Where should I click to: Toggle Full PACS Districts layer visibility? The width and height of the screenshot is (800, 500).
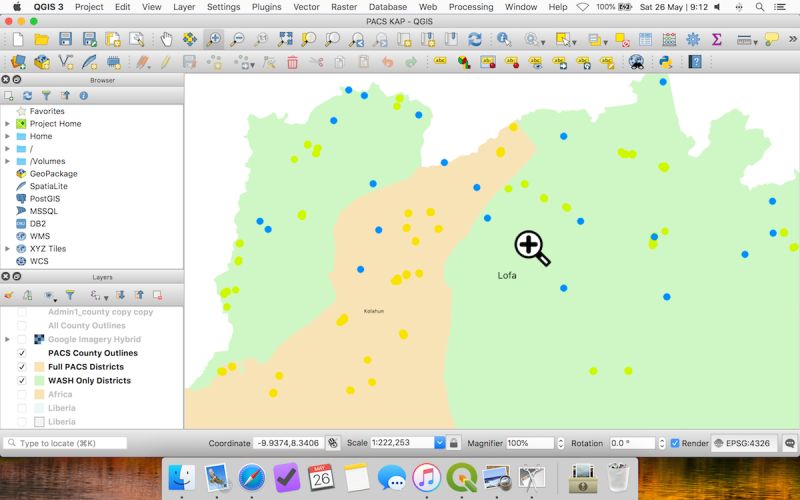pos(21,367)
